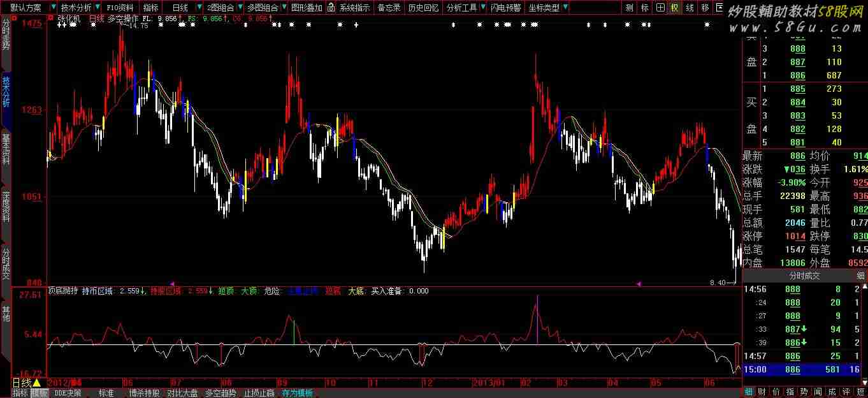
Task: Select the bottom 模板 tab
Action: pos(40,393)
